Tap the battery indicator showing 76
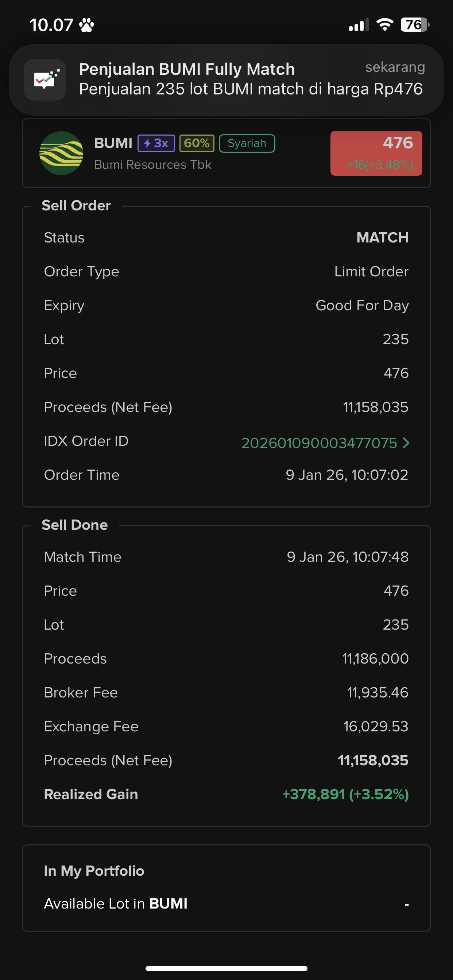 (x=414, y=25)
